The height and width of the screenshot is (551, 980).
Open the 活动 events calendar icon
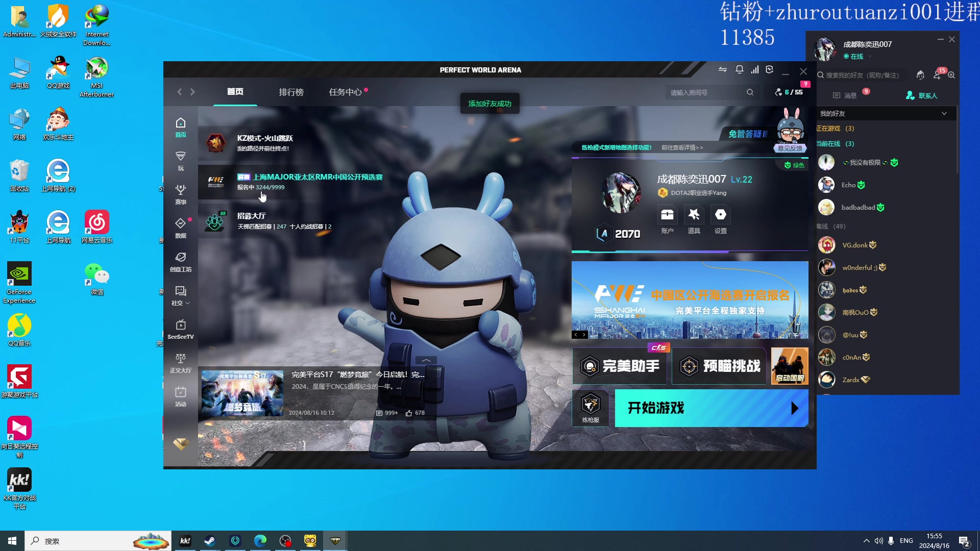click(x=181, y=396)
